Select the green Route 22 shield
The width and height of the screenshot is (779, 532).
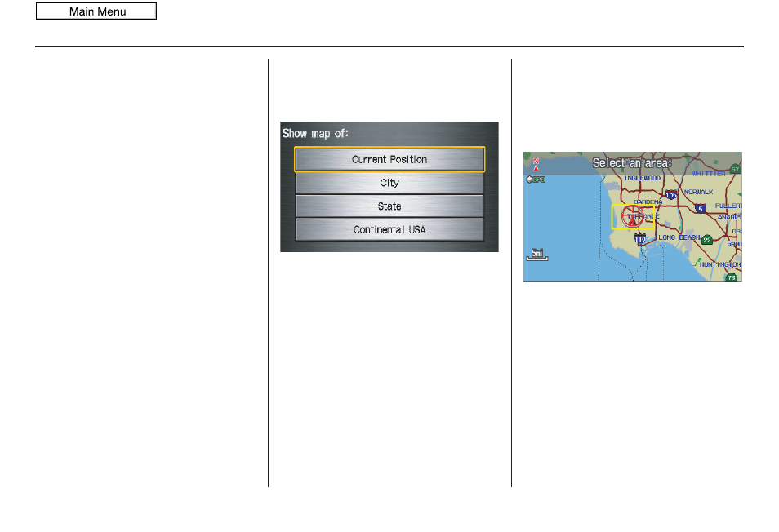[x=707, y=239]
